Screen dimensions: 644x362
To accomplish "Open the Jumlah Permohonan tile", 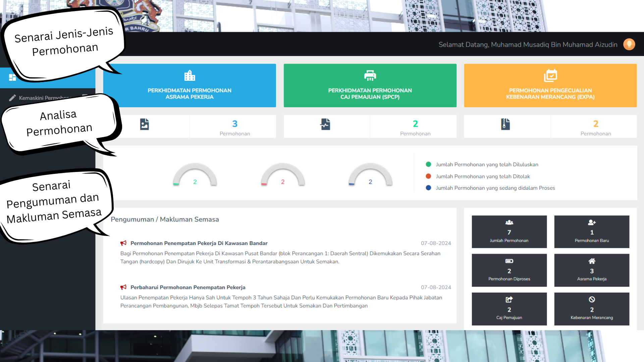I will [509, 232].
